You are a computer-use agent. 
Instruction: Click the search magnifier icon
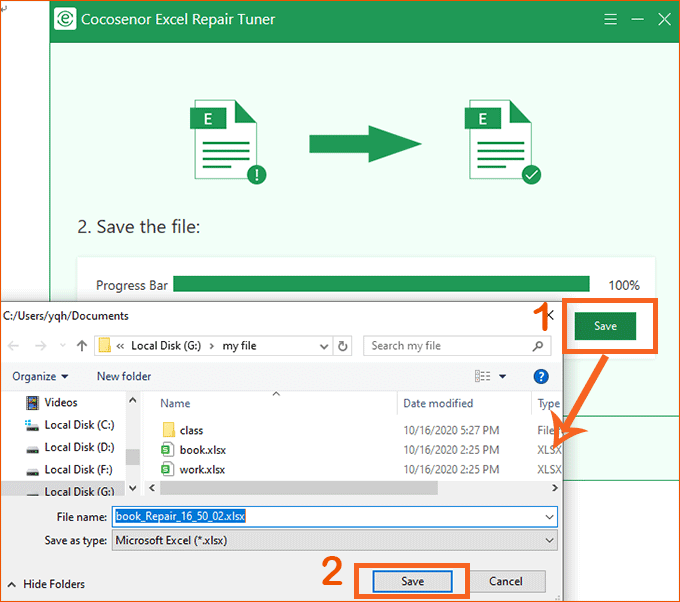tap(538, 346)
